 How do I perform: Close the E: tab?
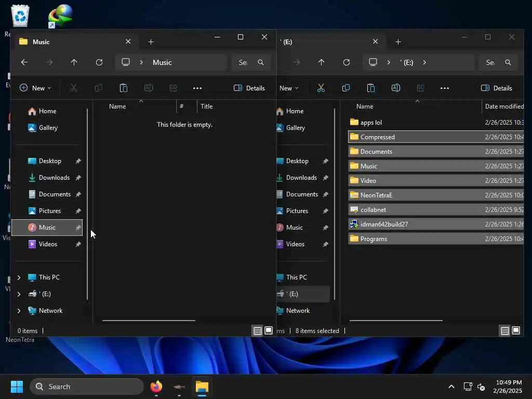(x=375, y=42)
